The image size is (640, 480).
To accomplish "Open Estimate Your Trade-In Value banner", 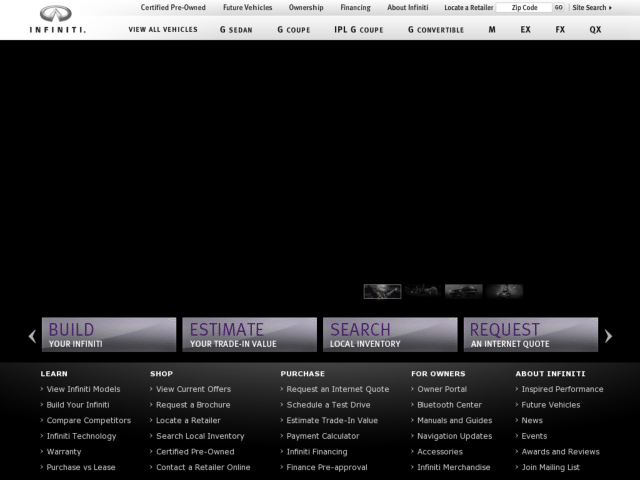I will (x=249, y=335).
